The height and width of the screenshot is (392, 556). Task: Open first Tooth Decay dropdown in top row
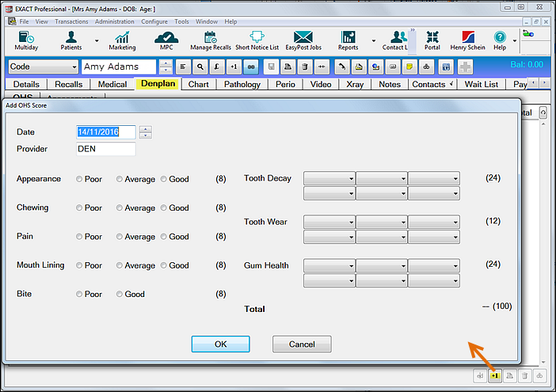(x=329, y=178)
